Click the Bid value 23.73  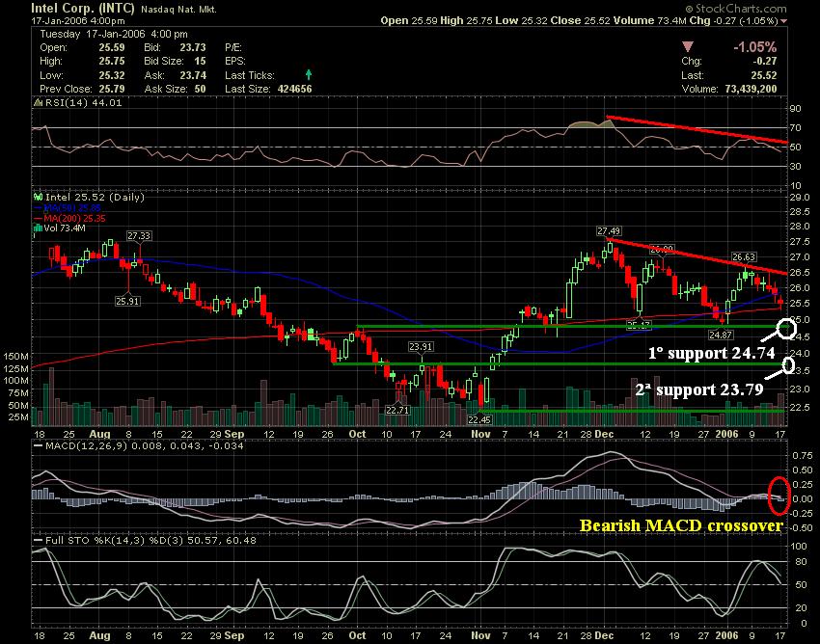tap(193, 47)
